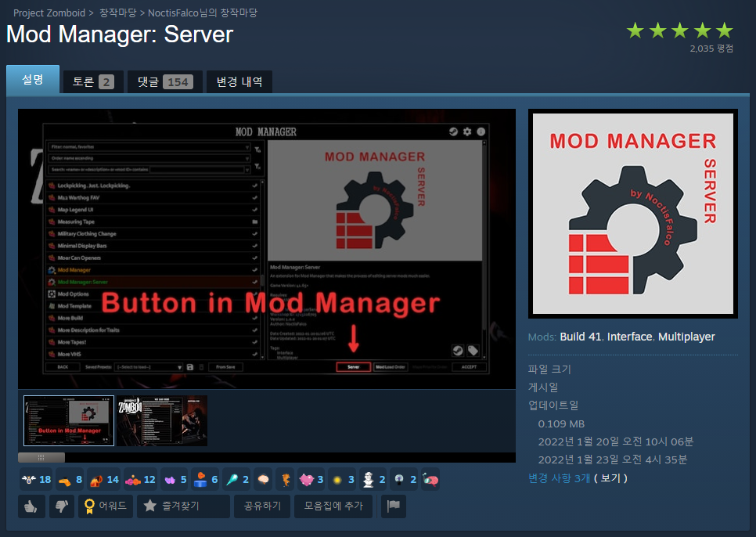Open the 변경 내역 change notes tab

(239, 82)
